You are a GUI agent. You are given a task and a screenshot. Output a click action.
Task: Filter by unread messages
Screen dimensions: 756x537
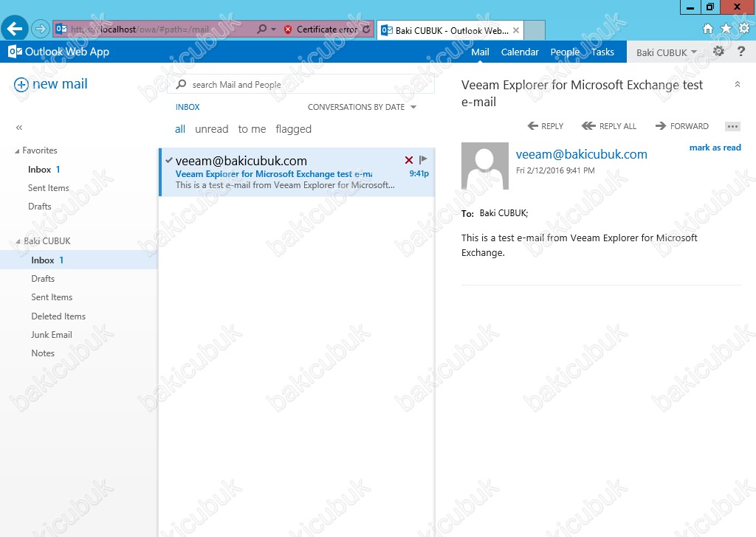tap(212, 129)
